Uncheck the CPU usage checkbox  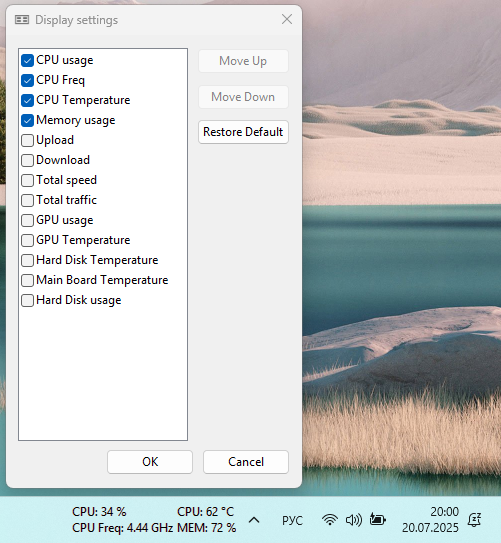pos(27,60)
